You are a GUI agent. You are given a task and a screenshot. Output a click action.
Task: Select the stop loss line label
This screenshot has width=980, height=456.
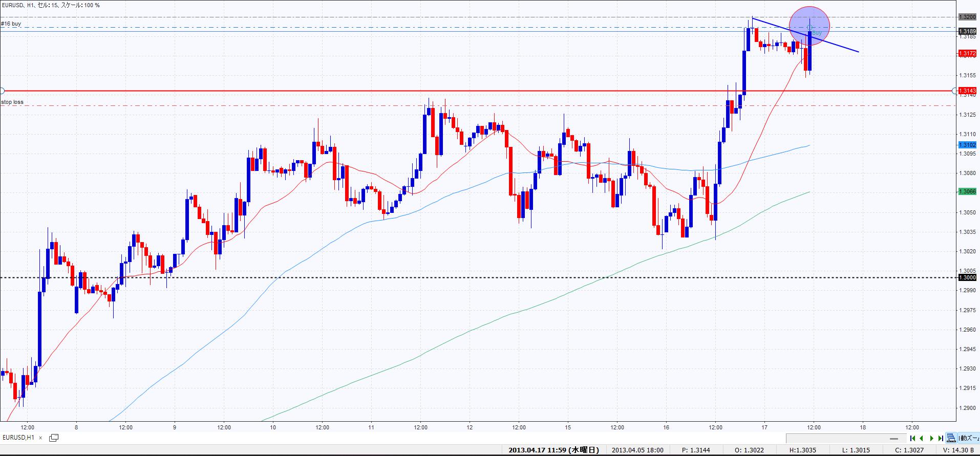[12, 102]
